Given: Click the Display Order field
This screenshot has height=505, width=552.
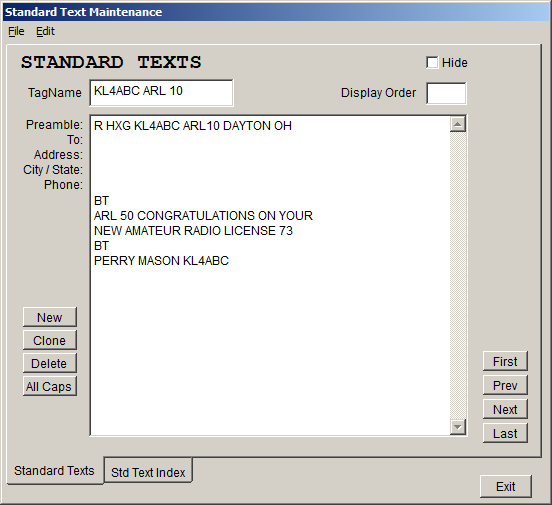Looking at the screenshot, I should (446, 93).
